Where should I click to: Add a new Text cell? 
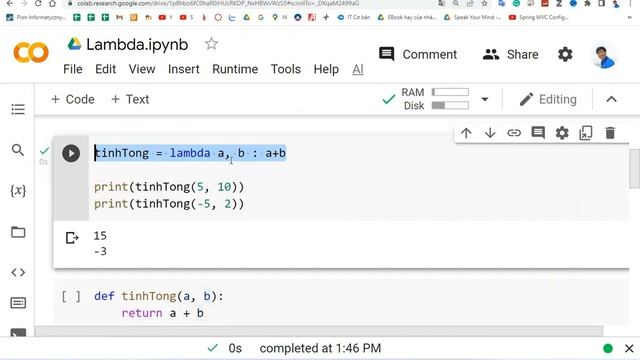tap(130, 99)
